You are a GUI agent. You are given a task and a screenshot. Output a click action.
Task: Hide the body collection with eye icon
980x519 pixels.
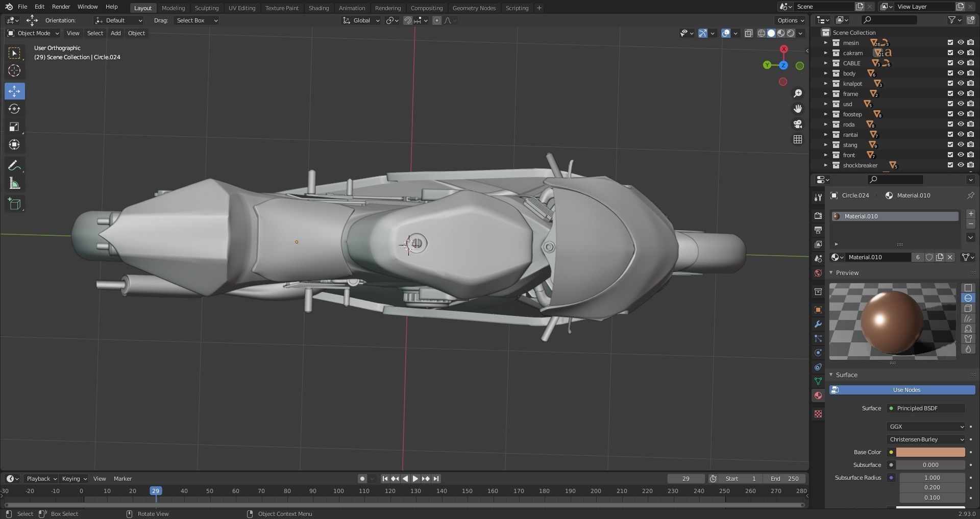[961, 73]
